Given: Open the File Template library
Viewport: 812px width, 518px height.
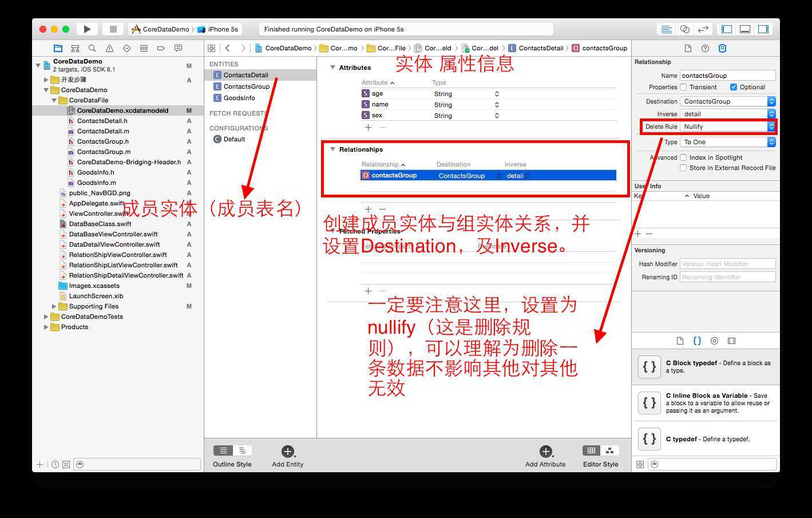Looking at the screenshot, I should click(x=680, y=341).
